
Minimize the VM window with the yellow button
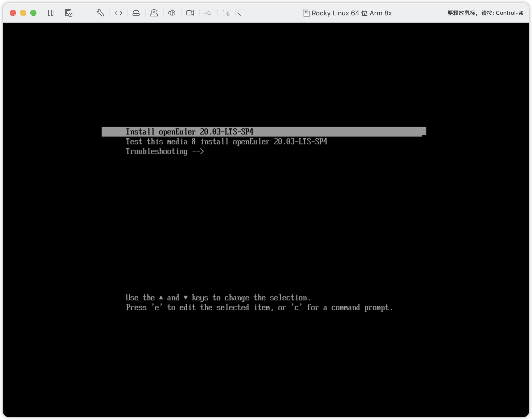point(23,13)
